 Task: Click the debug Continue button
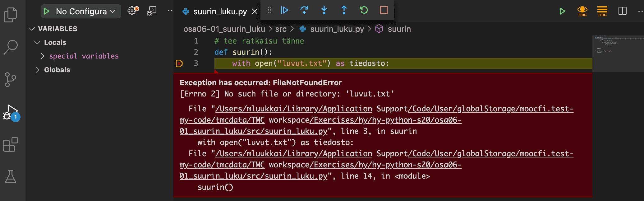pos(284,10)
